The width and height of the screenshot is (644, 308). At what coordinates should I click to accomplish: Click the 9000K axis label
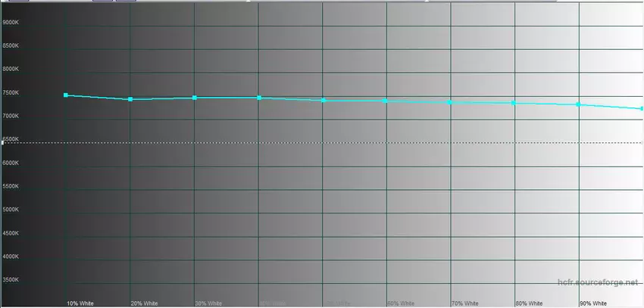(11, 22)
